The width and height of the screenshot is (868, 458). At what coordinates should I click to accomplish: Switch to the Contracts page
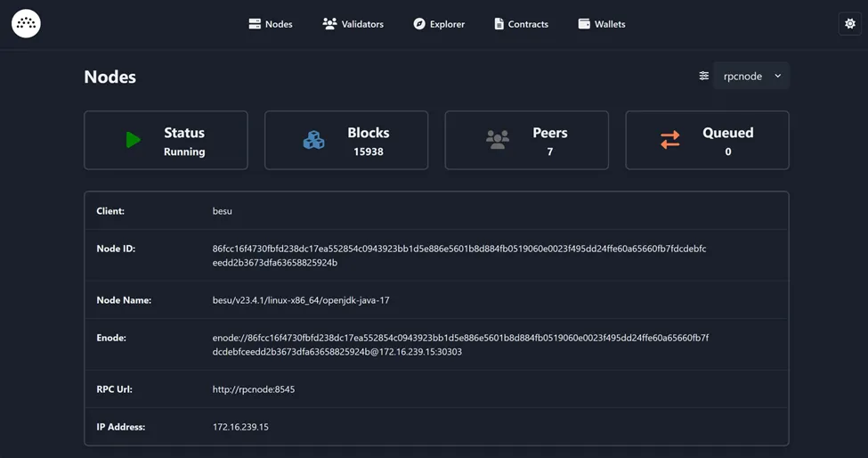point(522,24)
